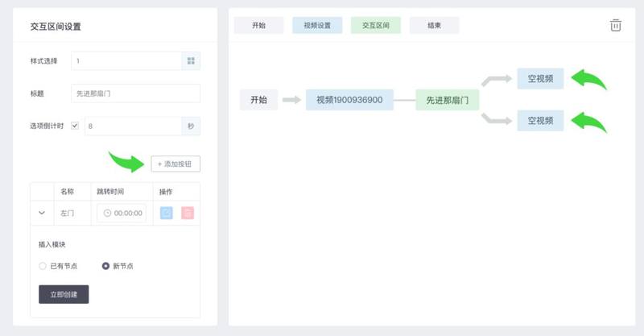Click the 添加按钮 button
The height and width of the screenshot is (336, 644).
pyautogui.click(x=175, y=164)
